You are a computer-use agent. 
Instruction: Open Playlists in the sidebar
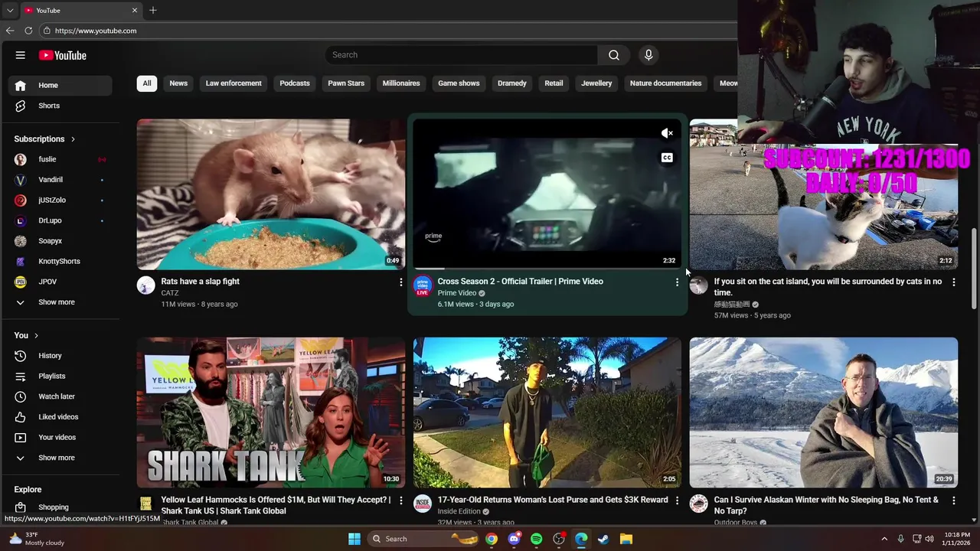[x=60, y=376]
